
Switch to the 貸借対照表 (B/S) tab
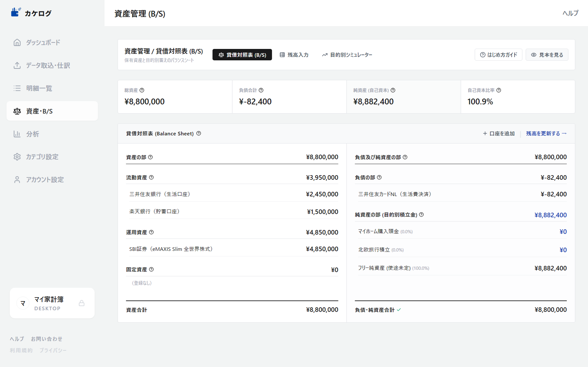242,55
